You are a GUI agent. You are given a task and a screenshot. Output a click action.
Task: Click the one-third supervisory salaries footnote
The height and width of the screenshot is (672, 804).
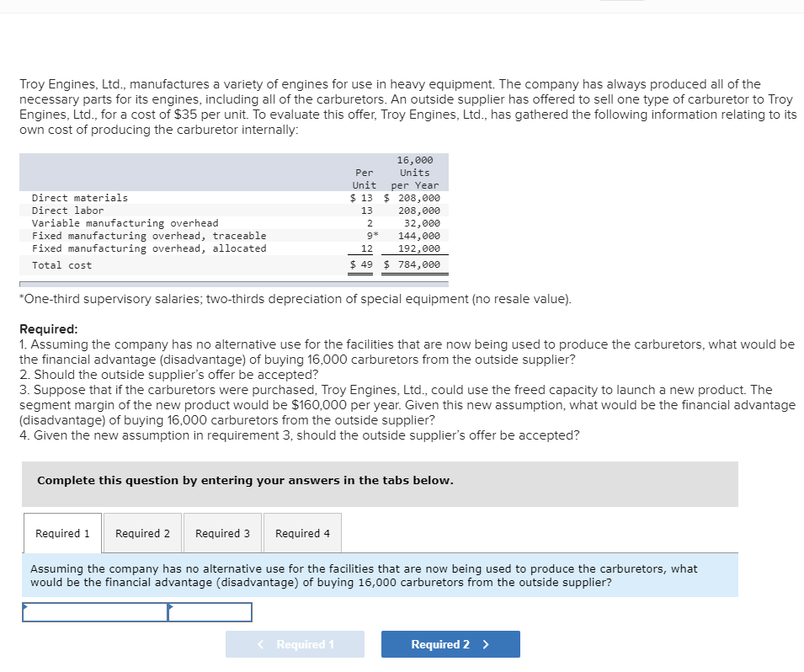pos(295,299)
